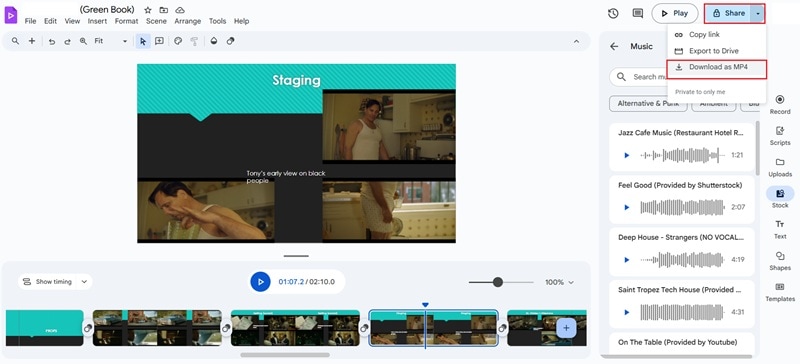This screenshot has height=364, width=800.
Task: Open the fill color droplet icon
Action: coord(214,41)
